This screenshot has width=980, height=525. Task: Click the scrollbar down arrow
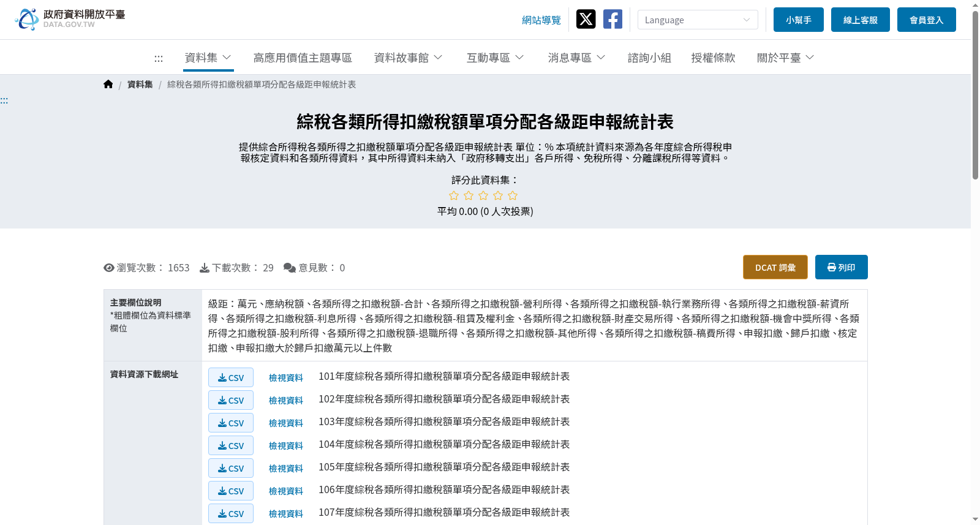click(975, 519)
